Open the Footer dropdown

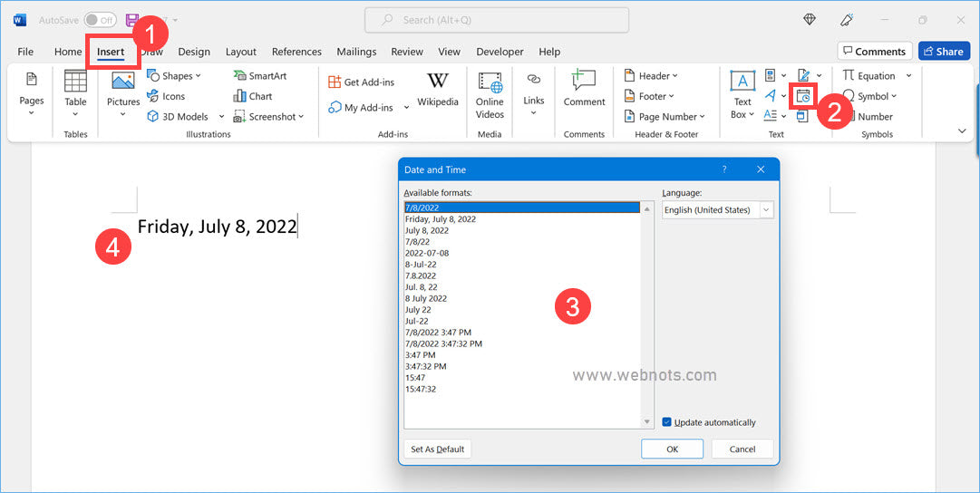(649, 96)
